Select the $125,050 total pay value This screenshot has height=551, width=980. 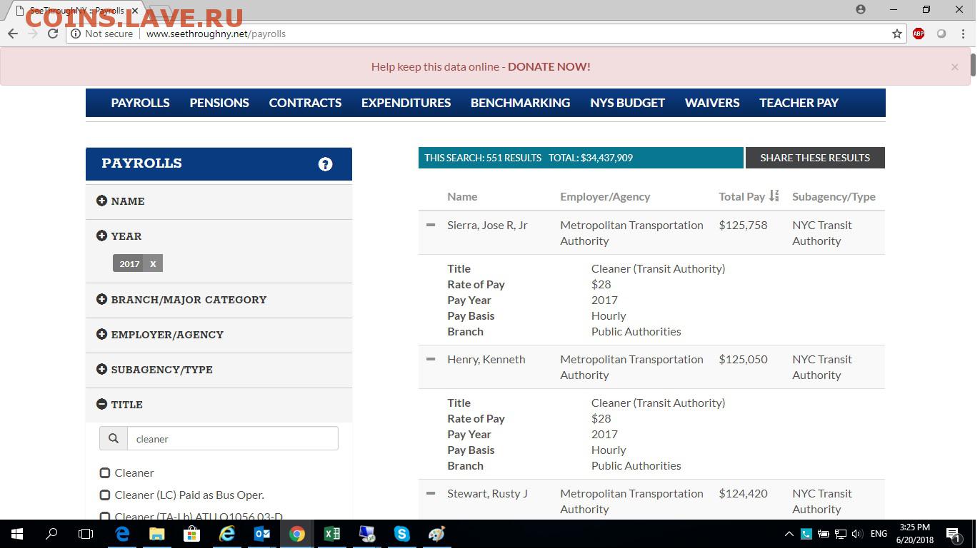(x=743, y=359)
